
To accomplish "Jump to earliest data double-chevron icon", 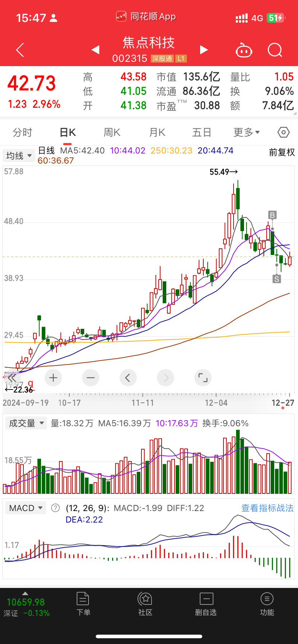I will (12, 378).
